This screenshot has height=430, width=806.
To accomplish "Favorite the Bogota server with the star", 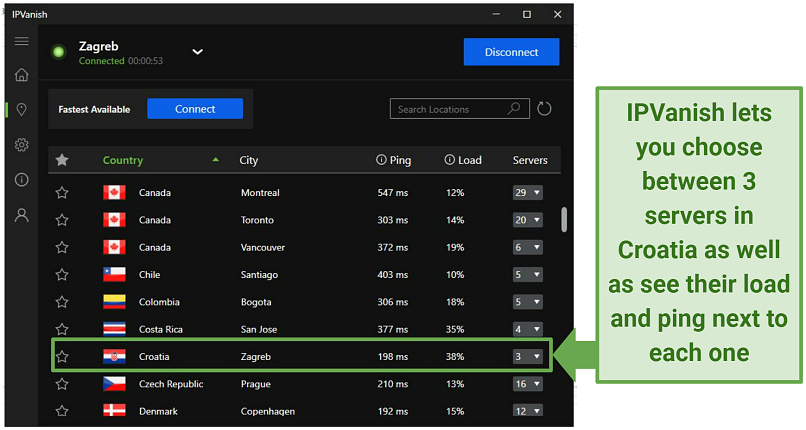I will [62, 302].
